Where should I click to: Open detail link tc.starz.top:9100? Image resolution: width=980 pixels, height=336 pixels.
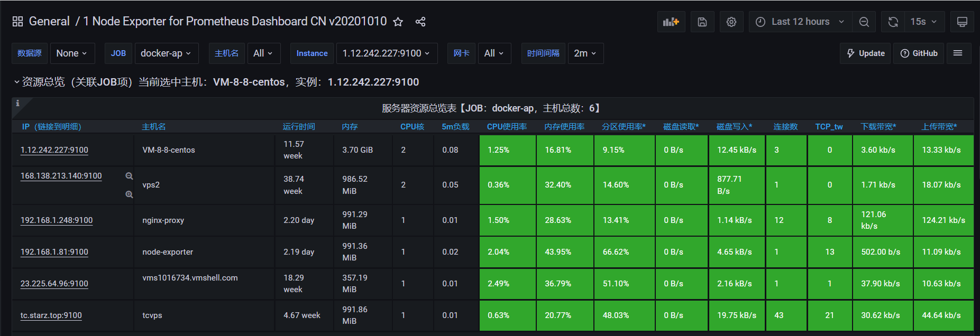coord(51,315)
